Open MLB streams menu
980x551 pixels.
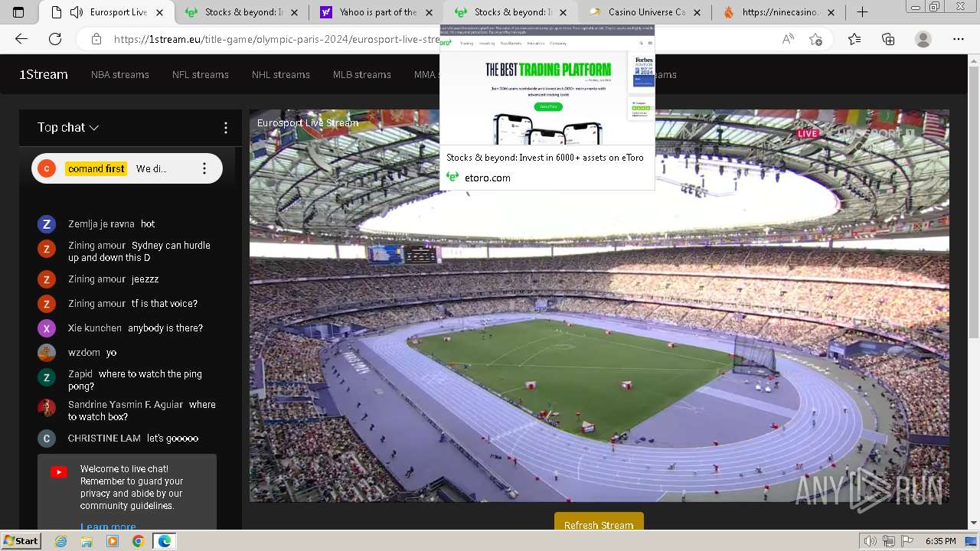[x=362, y=74]
